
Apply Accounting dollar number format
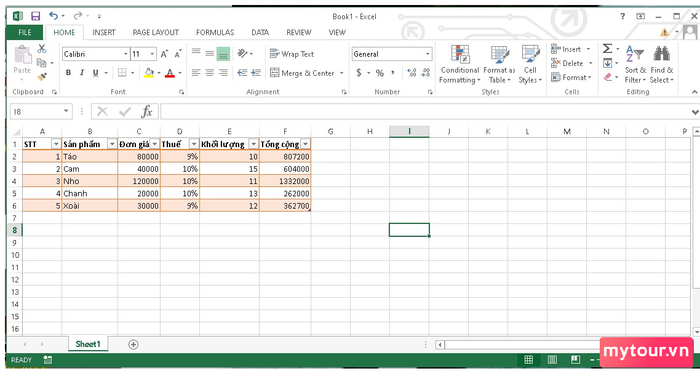(x=359, y=73)
